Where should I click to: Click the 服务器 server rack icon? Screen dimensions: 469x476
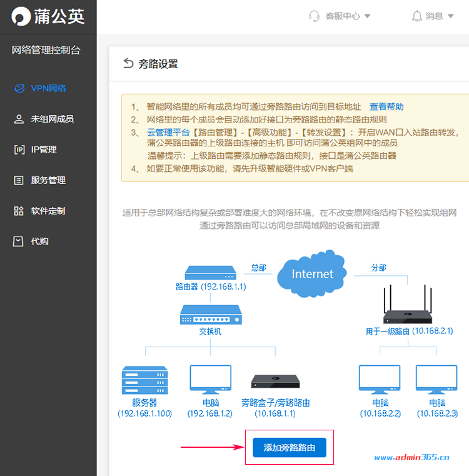145,380
